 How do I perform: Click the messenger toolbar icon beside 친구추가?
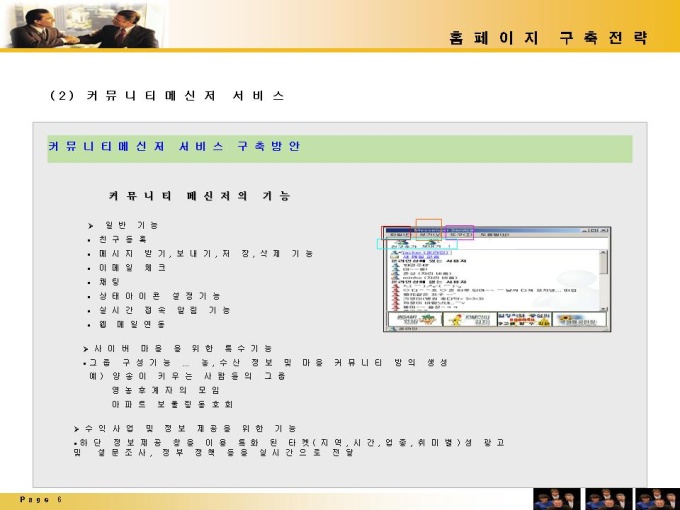432,244
